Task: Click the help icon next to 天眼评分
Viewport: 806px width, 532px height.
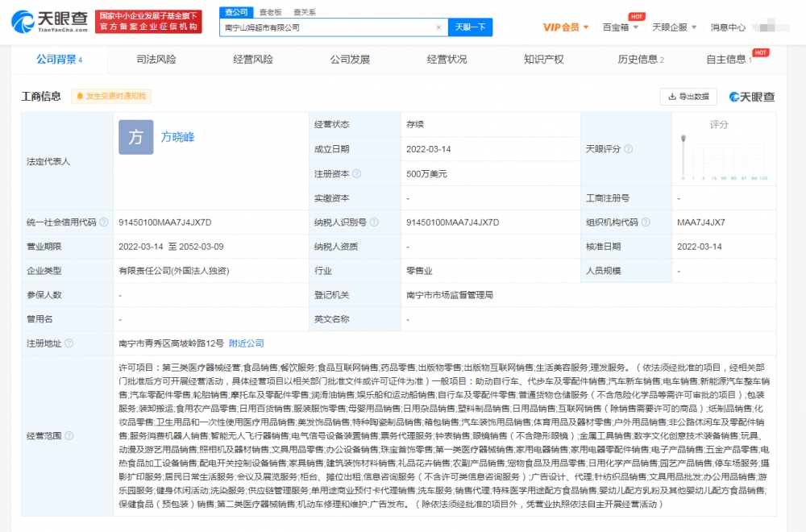Action: [628, 149]
